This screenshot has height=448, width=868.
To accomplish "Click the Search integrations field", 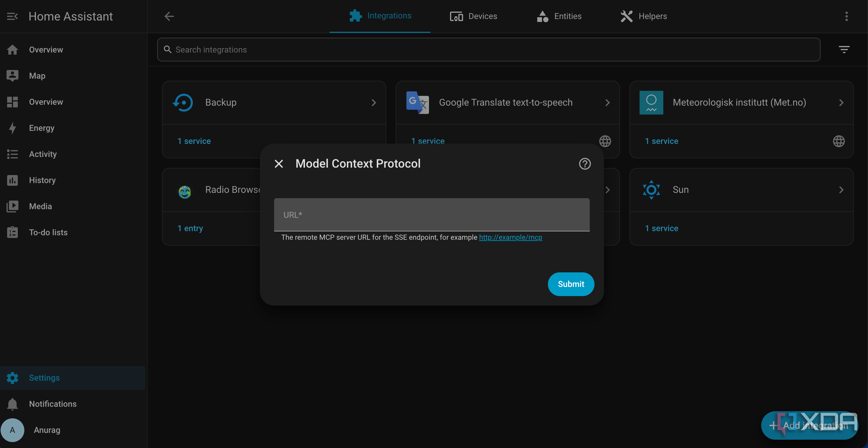I will 489,50.
